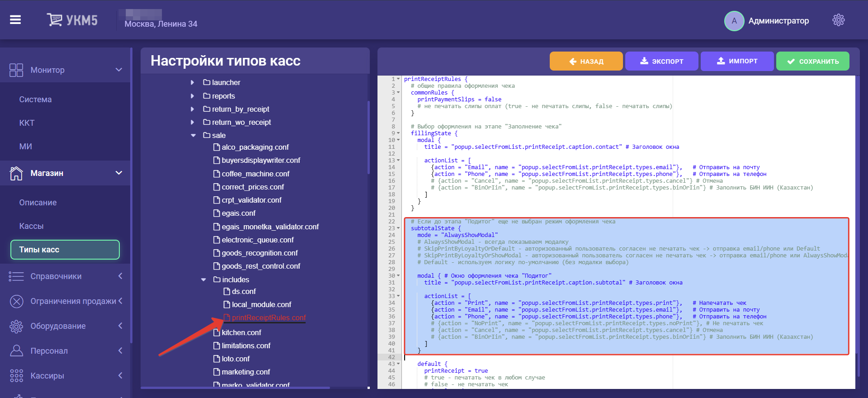
Task: Click the Оборудование gear icon
Action: (16, 326)
